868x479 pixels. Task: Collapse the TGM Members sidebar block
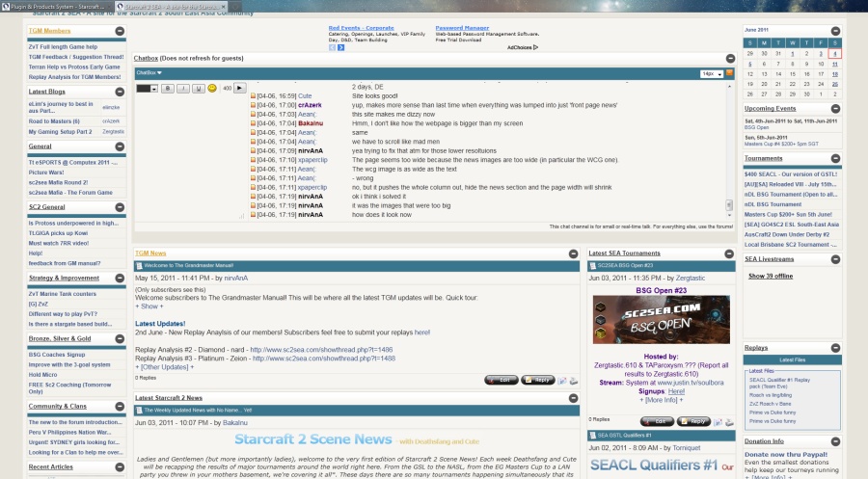click(120, 31)
